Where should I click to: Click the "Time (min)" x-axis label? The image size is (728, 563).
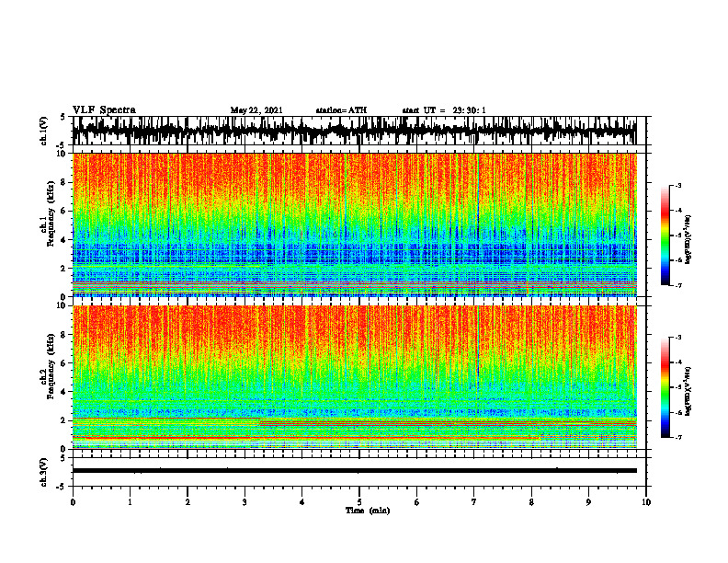[368, 511]
